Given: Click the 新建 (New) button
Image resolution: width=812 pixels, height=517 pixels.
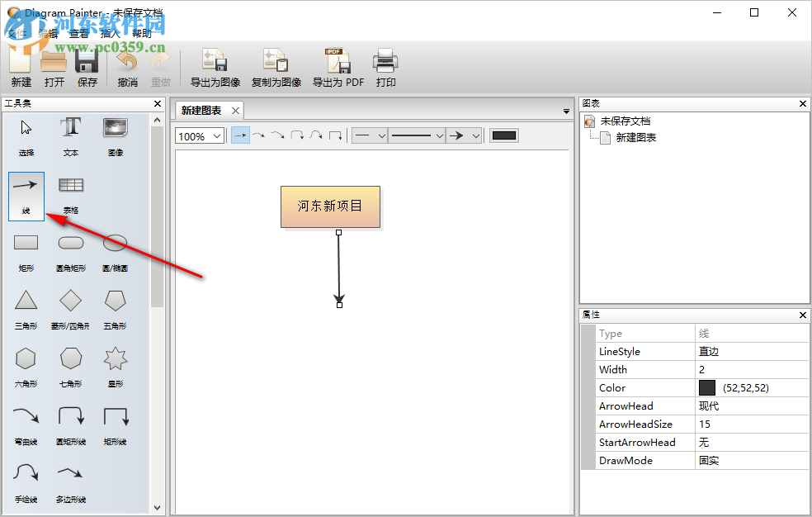Looking at the screenshot, I should pos(20,66).
